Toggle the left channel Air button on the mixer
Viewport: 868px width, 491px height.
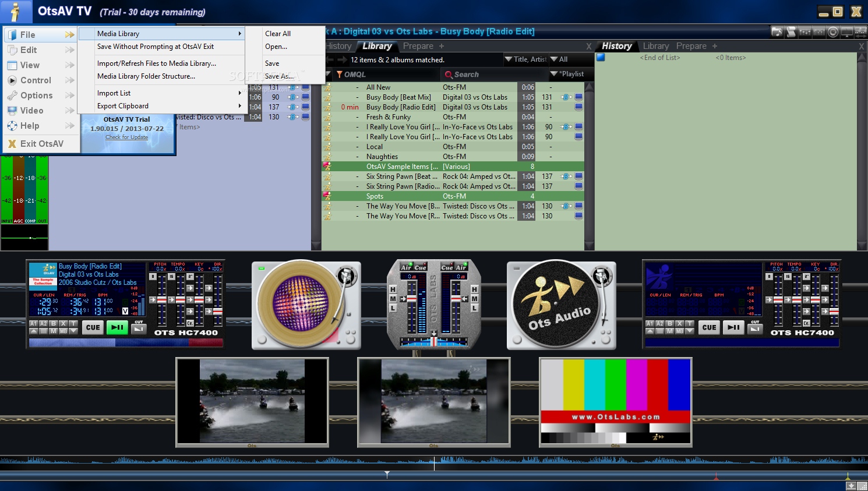405,267
